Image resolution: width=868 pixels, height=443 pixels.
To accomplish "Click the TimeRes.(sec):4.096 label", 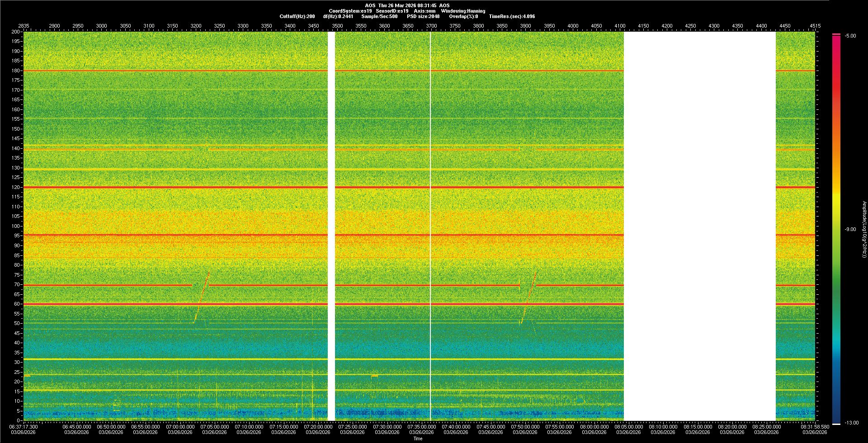I will pyautogui.click(x=512, y=16).
